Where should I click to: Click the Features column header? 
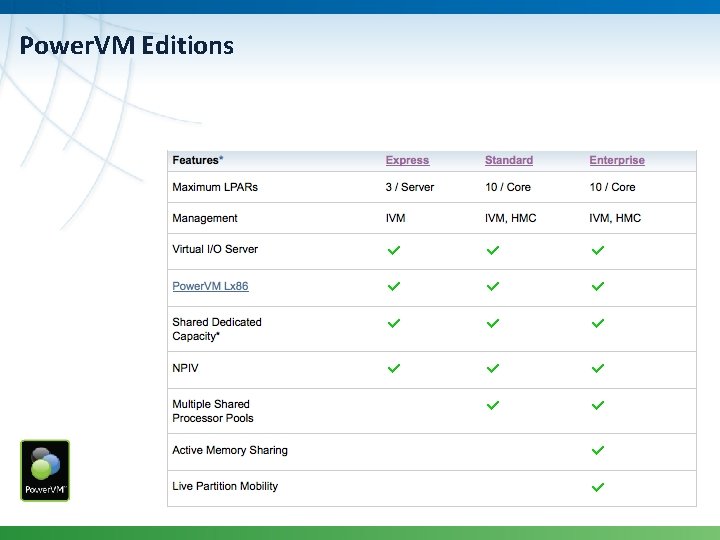pos(197,160)
